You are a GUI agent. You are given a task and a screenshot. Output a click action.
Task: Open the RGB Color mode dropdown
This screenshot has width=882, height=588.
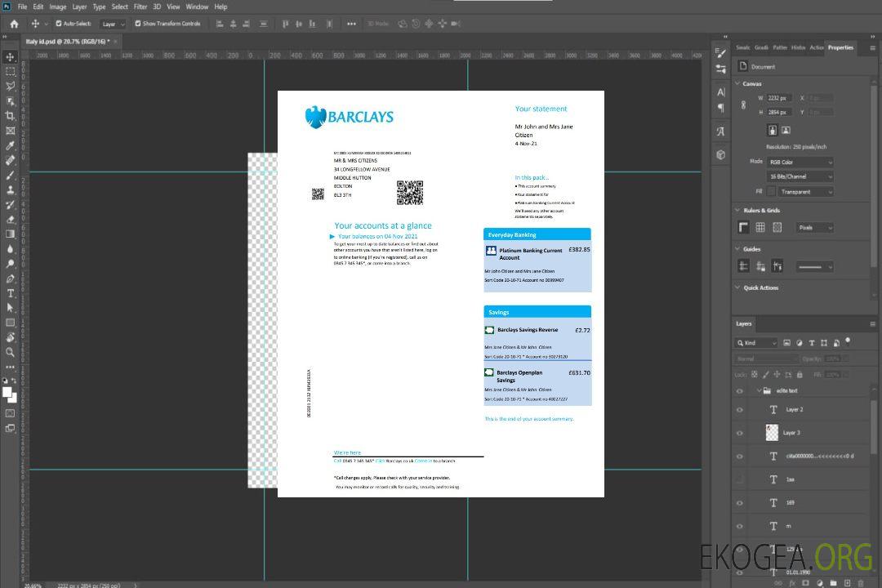pos(800,162)
